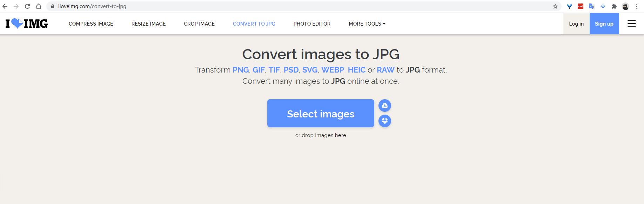644x204 pixels.
Task: Open the LastPass extension icon
Action: 581,6
